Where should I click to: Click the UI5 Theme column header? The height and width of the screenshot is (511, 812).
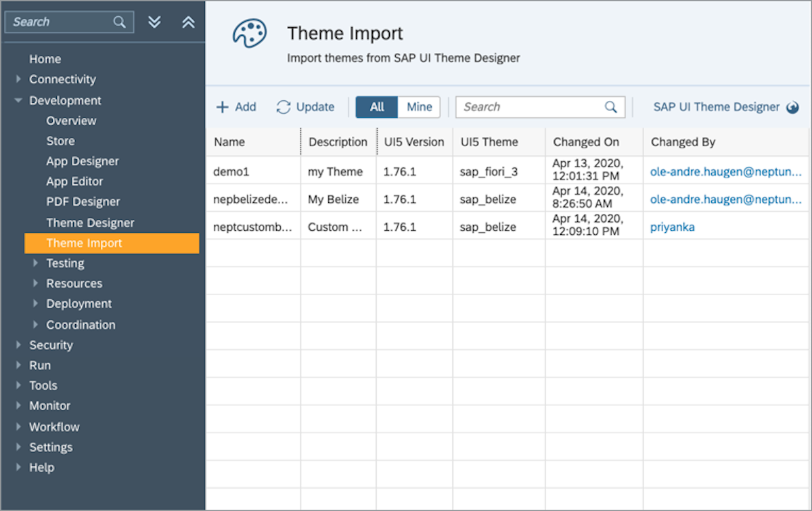coord(499,142)
